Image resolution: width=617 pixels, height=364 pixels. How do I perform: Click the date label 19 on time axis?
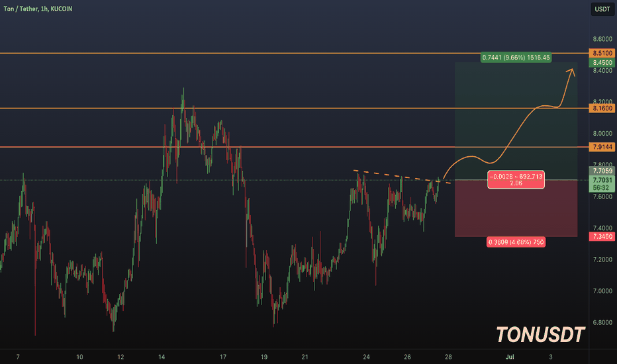pos(263,357)
